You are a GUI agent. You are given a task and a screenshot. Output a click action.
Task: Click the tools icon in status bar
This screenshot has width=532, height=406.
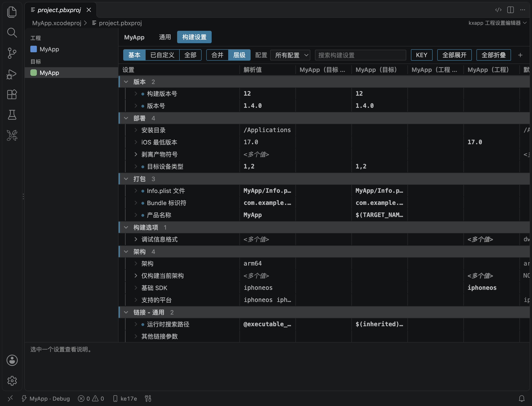point(148,399)
